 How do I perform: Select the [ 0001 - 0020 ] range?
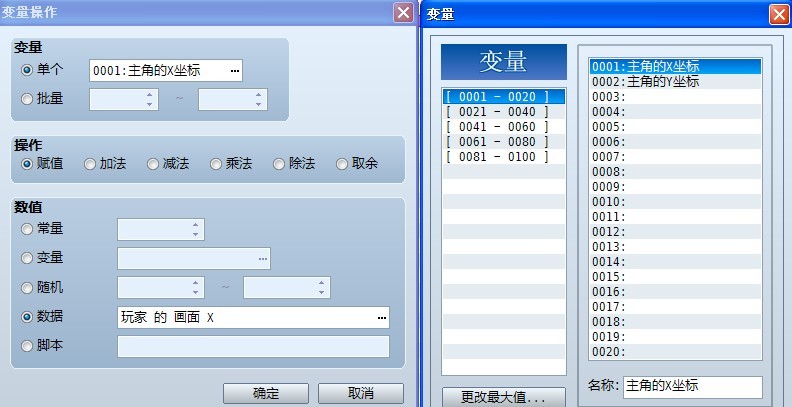coord(504,96)
